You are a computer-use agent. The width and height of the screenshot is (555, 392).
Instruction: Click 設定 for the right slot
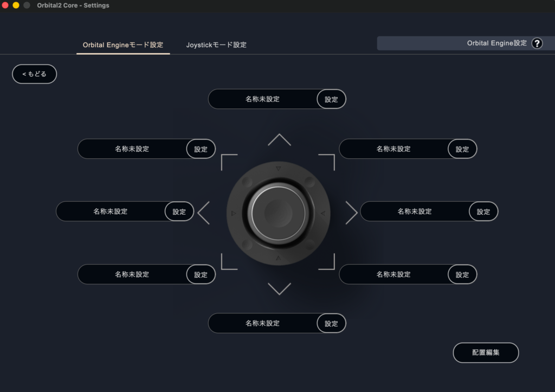(x=483, y=211)
